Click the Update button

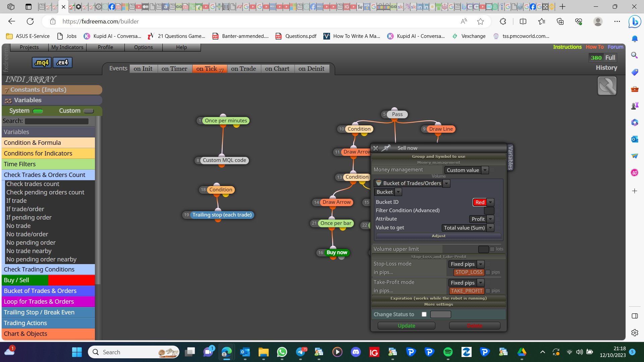(x=407, y=326)
